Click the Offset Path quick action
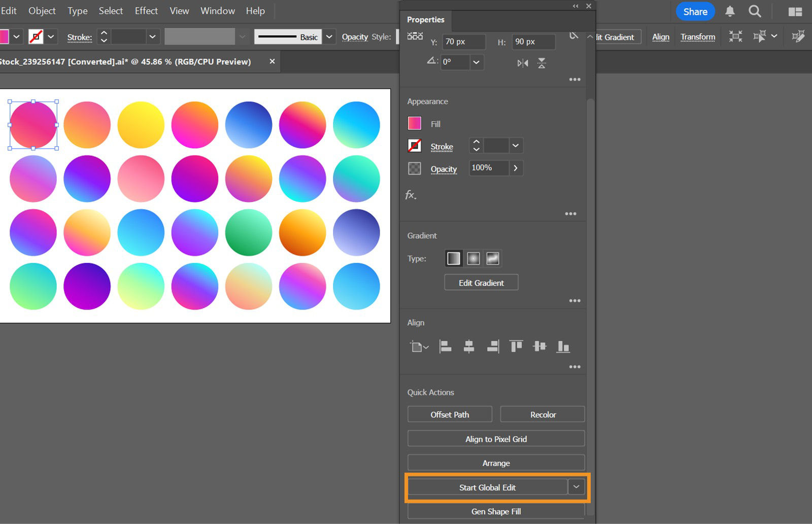Screen dimensions: 812x524 click(x=450, y=414)
